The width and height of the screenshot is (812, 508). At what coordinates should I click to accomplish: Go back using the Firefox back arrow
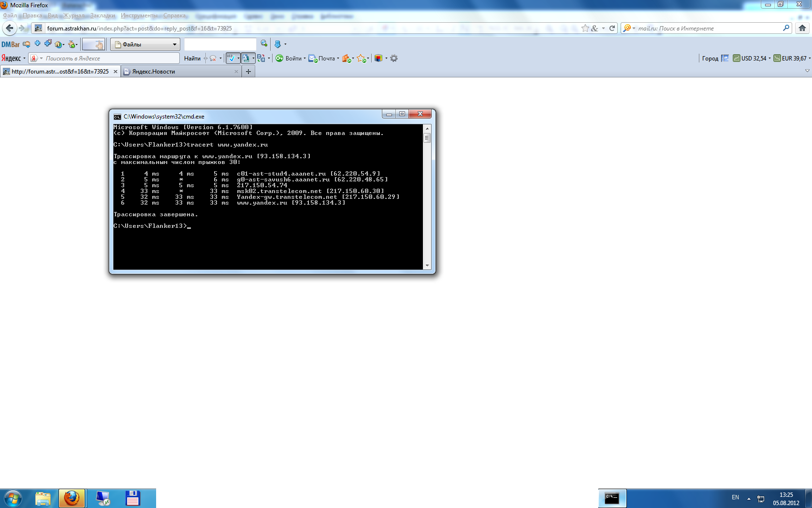coord(9,28)
